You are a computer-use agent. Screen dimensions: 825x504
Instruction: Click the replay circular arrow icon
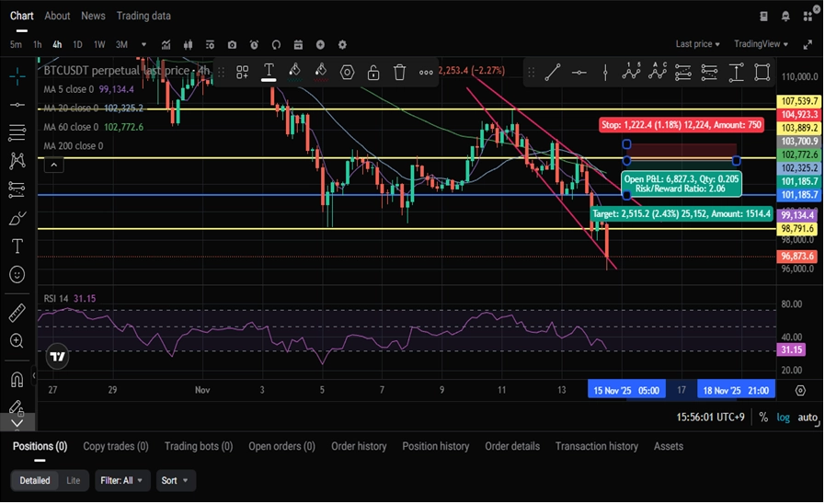click(x=276, y=45)
